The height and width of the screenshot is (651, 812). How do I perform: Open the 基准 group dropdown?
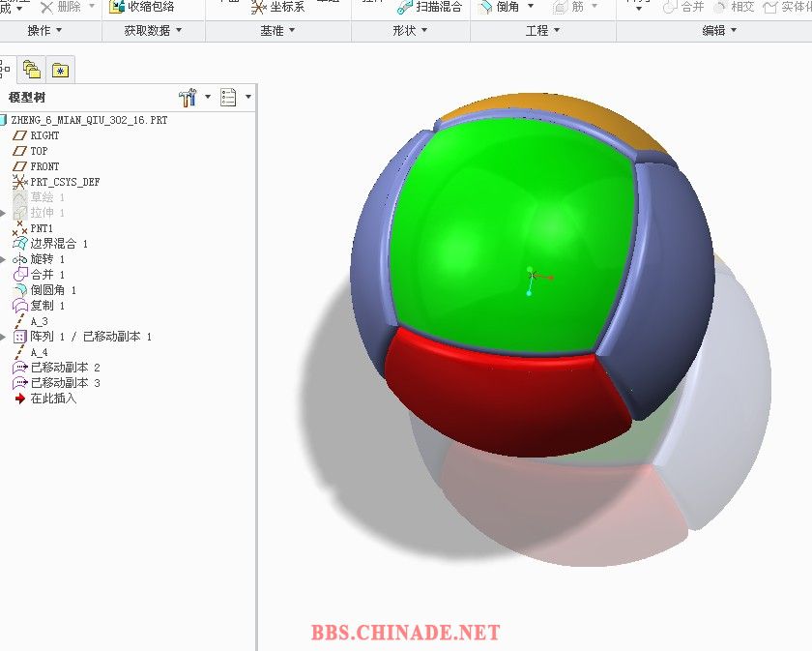[277, 31]
